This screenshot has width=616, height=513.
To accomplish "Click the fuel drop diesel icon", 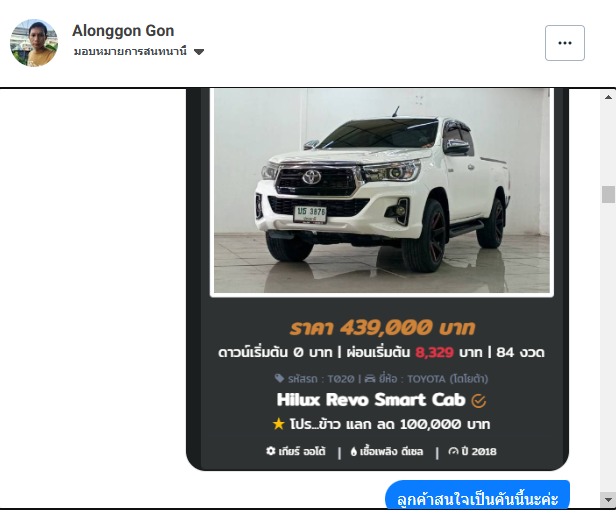I will [x=354, y=452].
